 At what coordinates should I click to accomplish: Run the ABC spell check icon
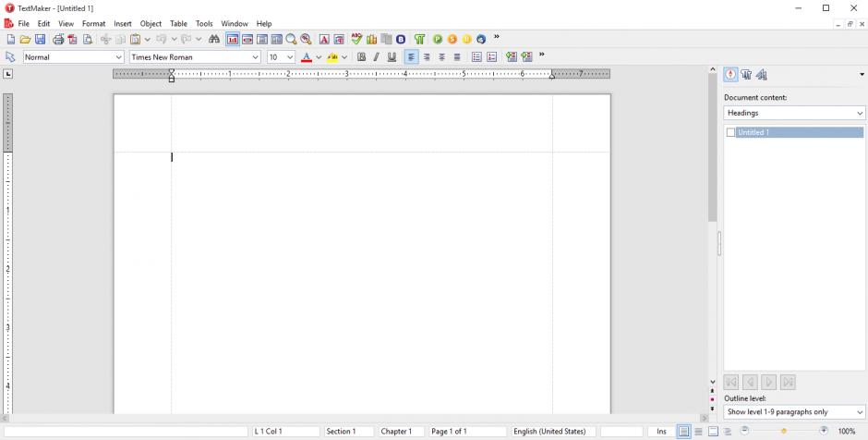pyautogui.click(x=356, y=40)
